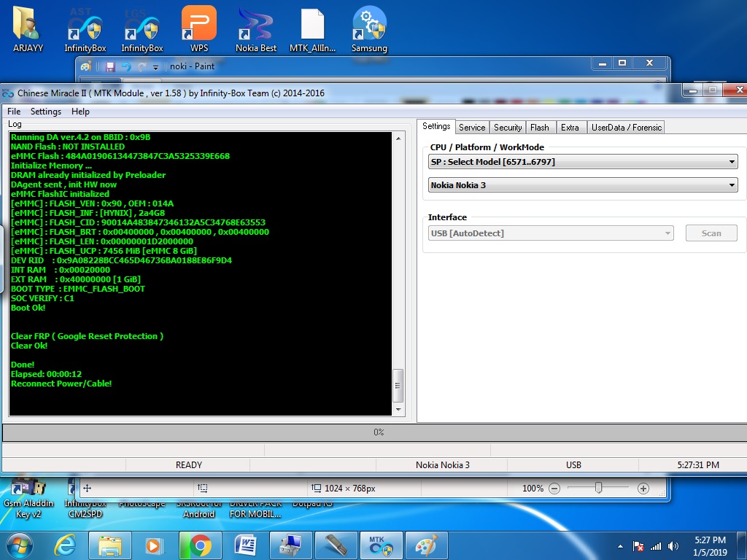The height and width of the screenshot is (560, 747).
Task: Click the Paint application icon in its title bar
Action: [x=86, y=66]
